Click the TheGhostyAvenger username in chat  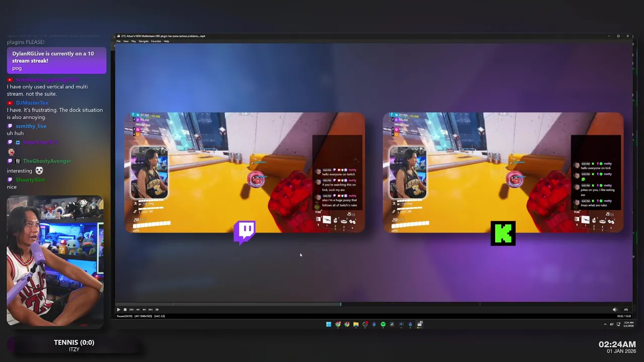(x=47, y=161)
